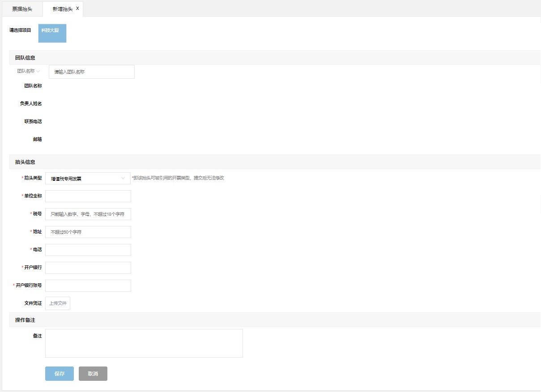
Task: Cancel the form using 取消 button
Action: coord(93,374)
